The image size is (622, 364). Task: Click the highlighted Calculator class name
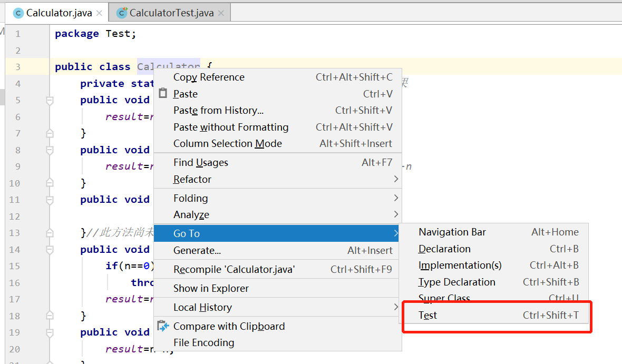(x=169, y=65)
